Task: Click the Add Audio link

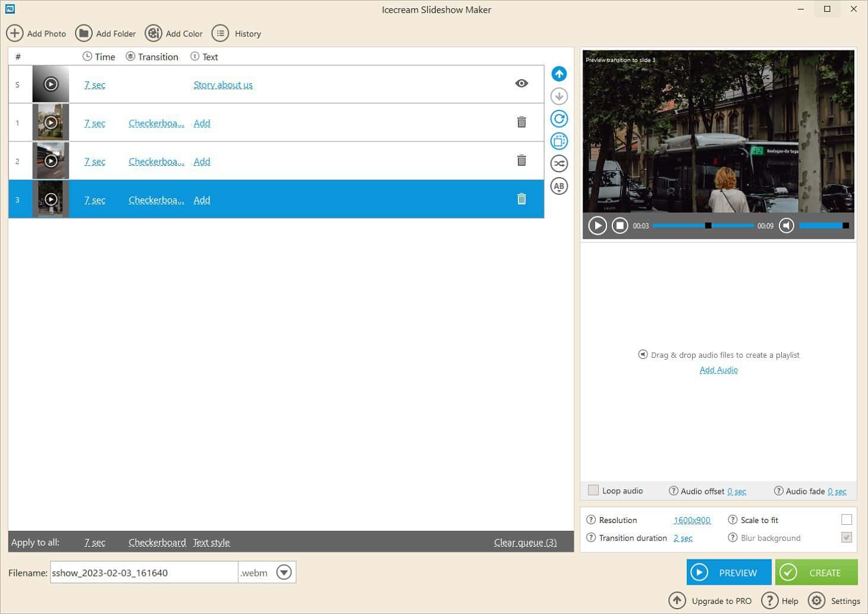Action: (x=719, y=370)
